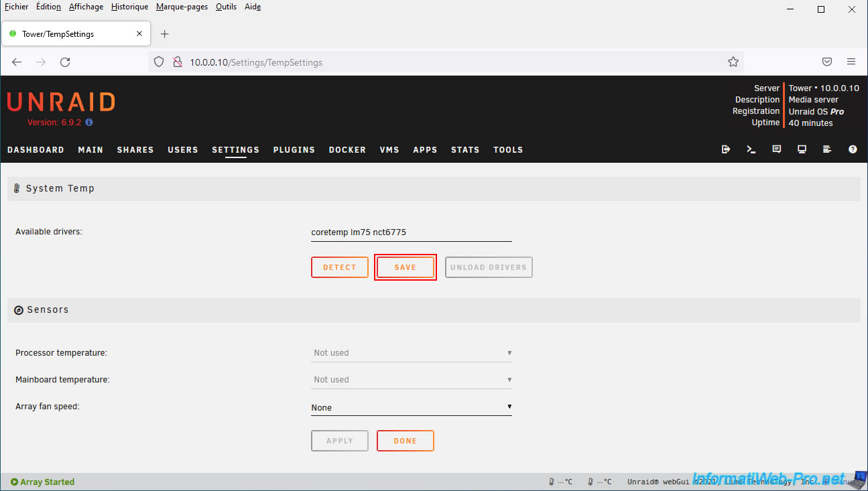Open the Processor temperature dropdown

(x=411, y=353)
